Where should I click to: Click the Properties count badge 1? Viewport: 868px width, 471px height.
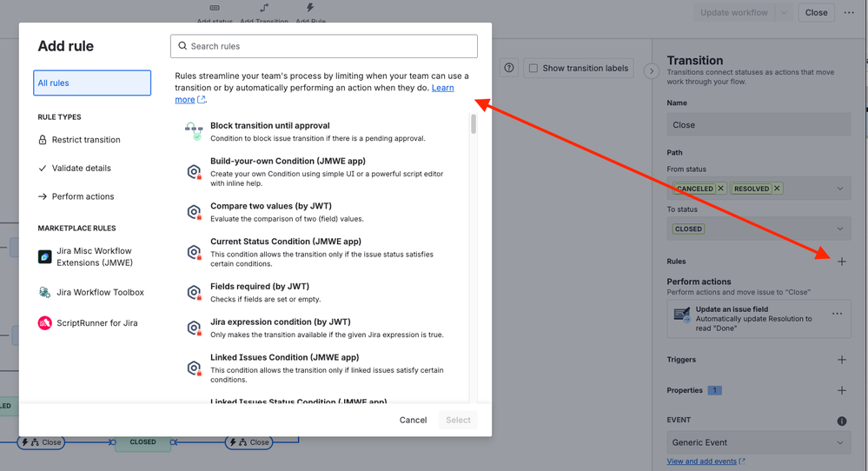click(x=714, y=390)
